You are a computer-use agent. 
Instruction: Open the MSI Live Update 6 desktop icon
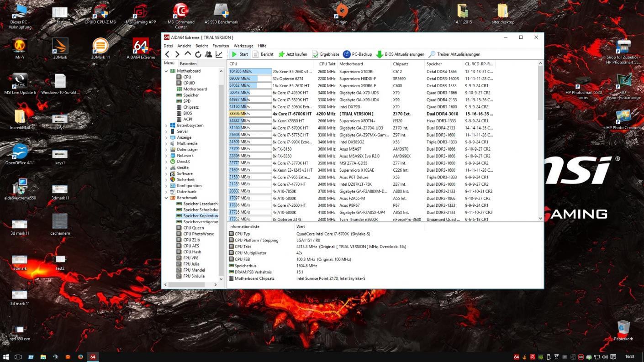point(20,84)
